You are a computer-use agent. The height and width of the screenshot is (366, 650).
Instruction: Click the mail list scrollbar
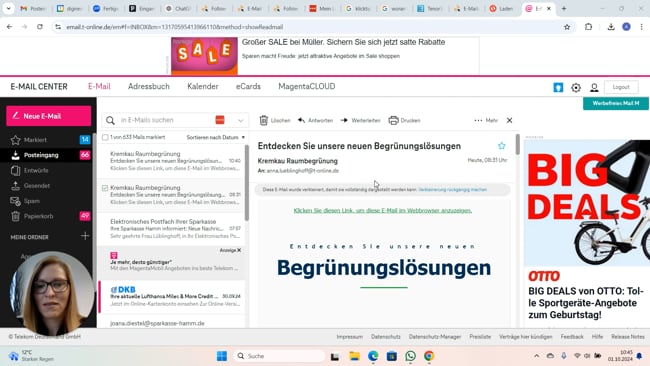(247, 182)
